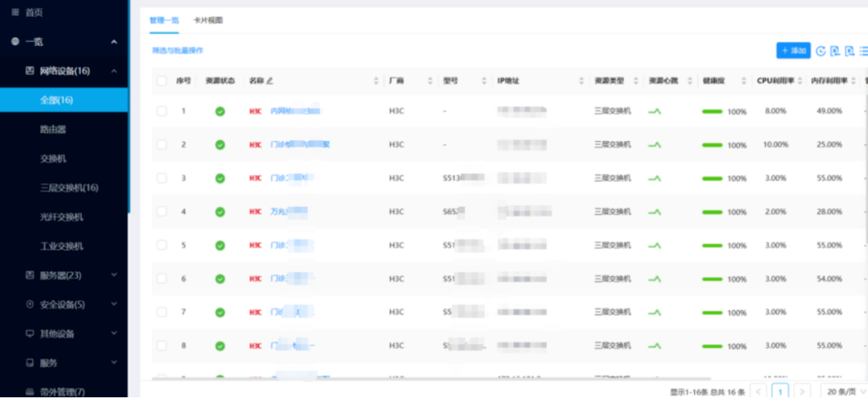Click the blue 添加 button
The height and width of the screenshot is (402, 868).
point(793,50)
